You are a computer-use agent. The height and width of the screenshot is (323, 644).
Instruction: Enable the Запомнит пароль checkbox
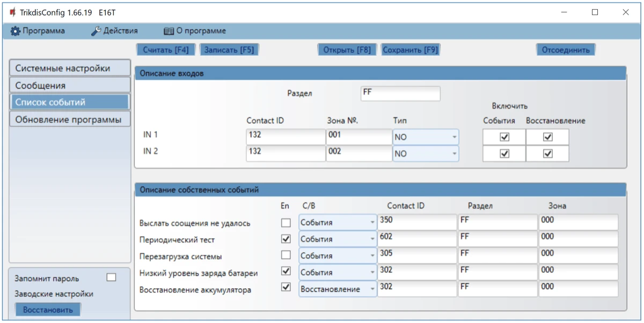coord(111,277)
